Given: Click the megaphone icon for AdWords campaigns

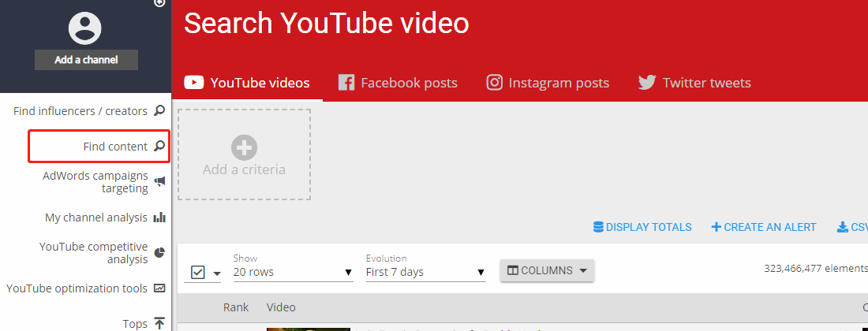Looking at the screenshot, I should (x=159, y=181).
